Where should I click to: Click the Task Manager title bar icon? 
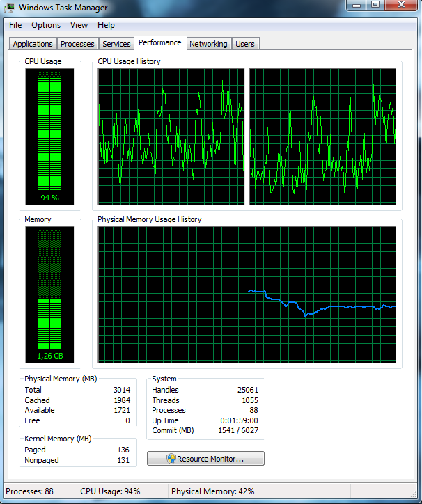[10, 8]
